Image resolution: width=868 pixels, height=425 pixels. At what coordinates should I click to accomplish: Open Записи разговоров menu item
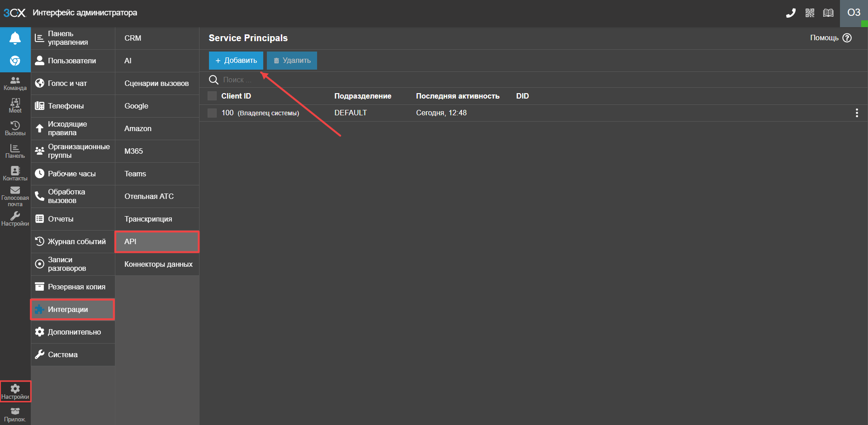pos(73,264)
